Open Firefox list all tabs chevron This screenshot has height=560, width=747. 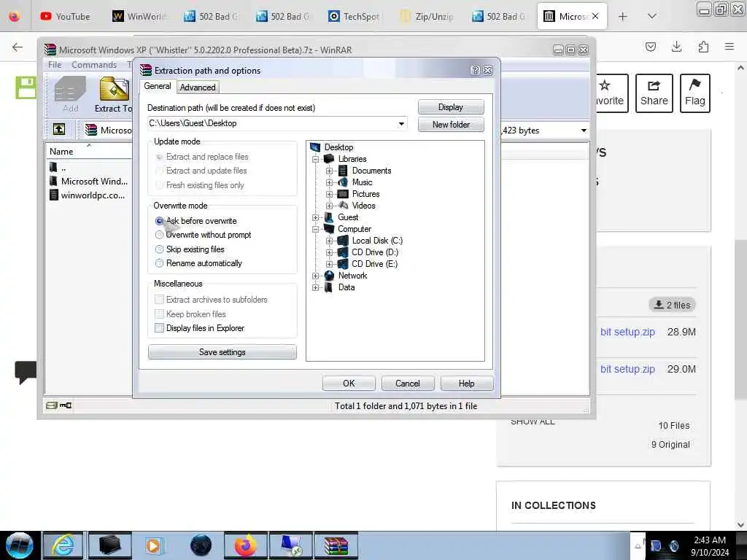coord(652,16)
